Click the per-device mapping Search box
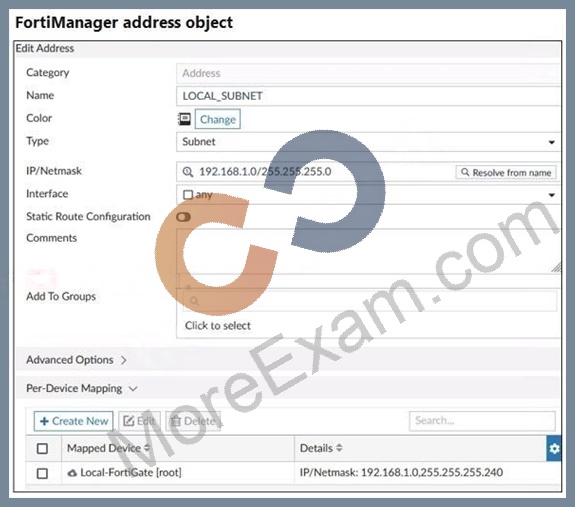Image resolution: width=575 pixels, height=507 pixels. click(x=482, y=420)
